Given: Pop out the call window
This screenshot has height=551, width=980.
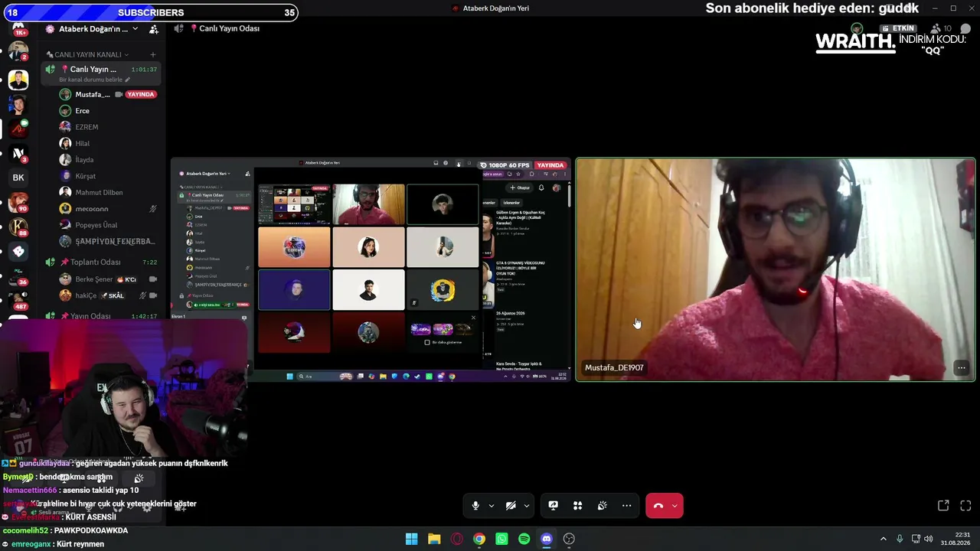Looking at the screenshot, I should click(943, 506).
